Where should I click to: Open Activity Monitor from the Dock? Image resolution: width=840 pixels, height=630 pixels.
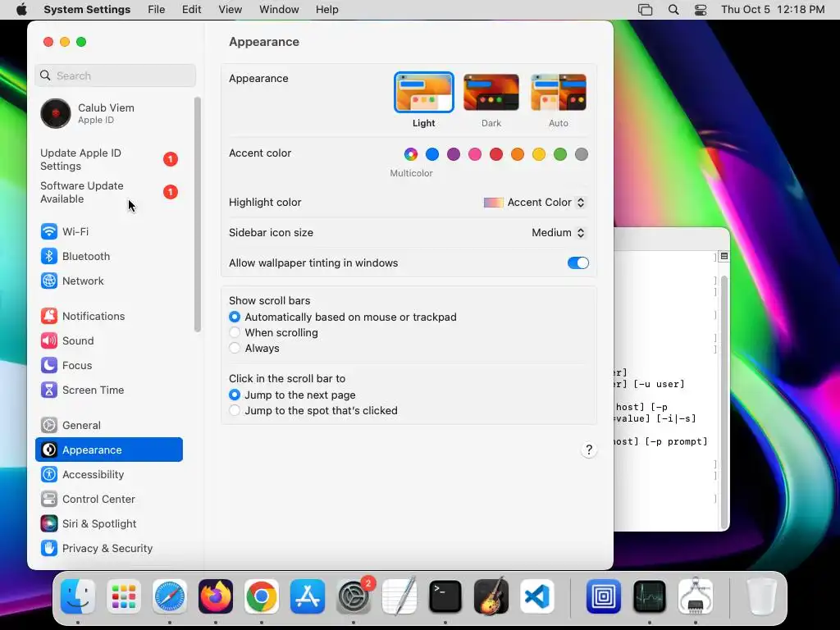[x=650, y=596]
